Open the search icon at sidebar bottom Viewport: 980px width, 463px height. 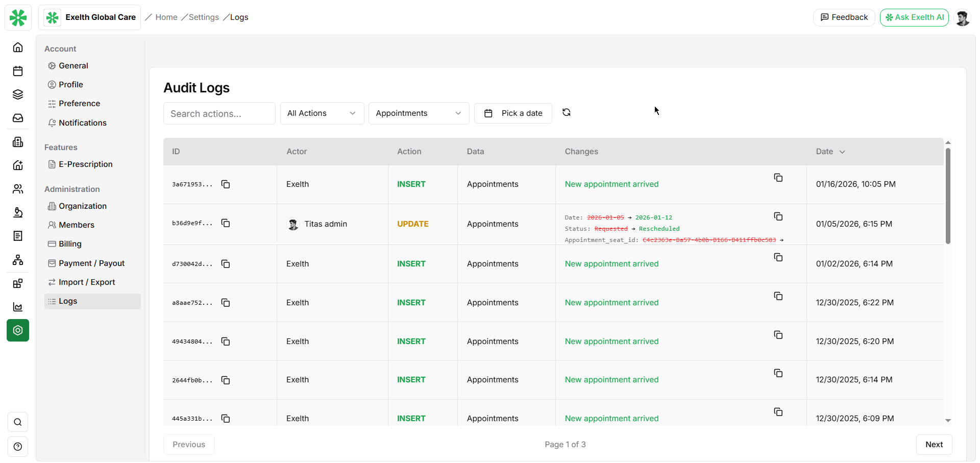point(18,422)
